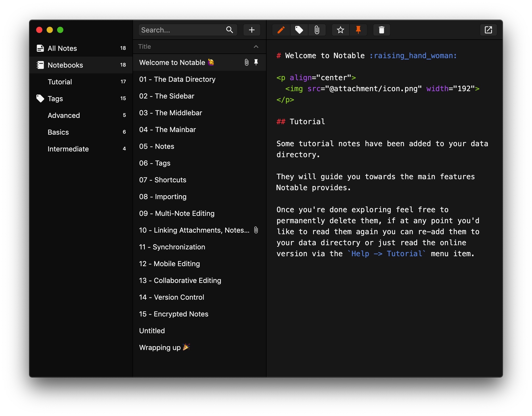Click the All Notes sidebar icon
Image resolution: width=532 pixels, height=416 pixels.
coord(40,48)
